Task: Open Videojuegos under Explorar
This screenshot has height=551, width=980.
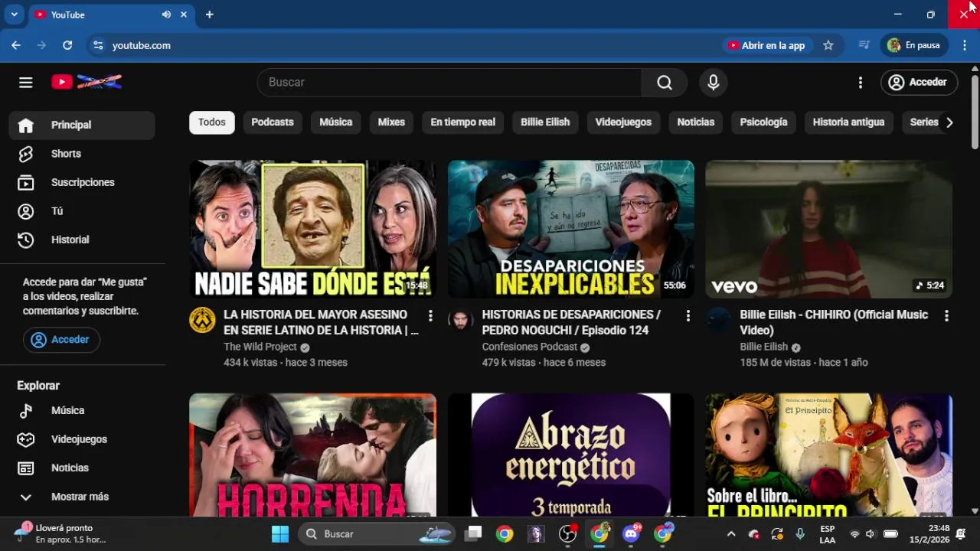Action: (82, 439)
